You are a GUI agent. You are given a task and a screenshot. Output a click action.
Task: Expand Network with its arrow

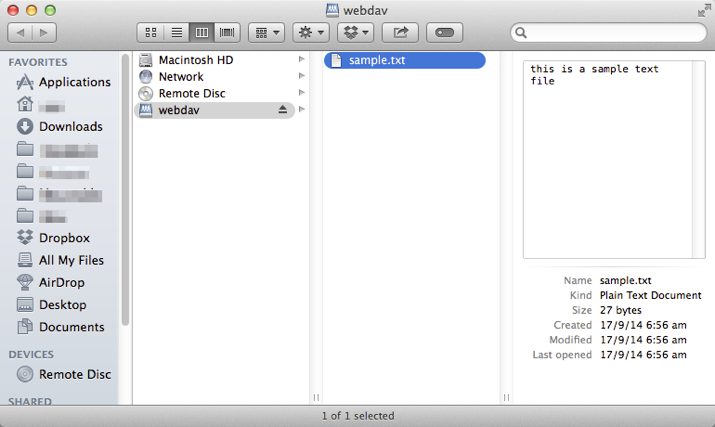(301, 76)
